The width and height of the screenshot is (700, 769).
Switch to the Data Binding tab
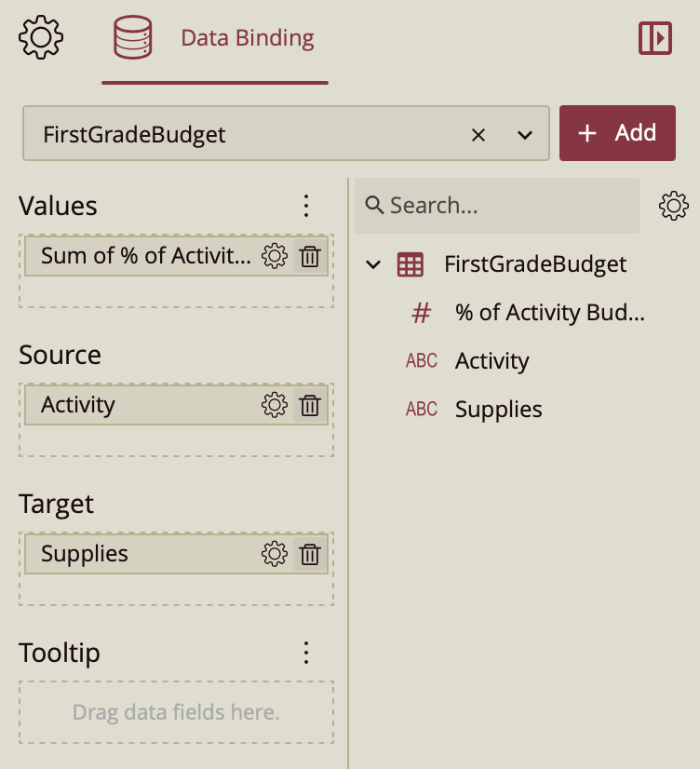coord(215,39)
